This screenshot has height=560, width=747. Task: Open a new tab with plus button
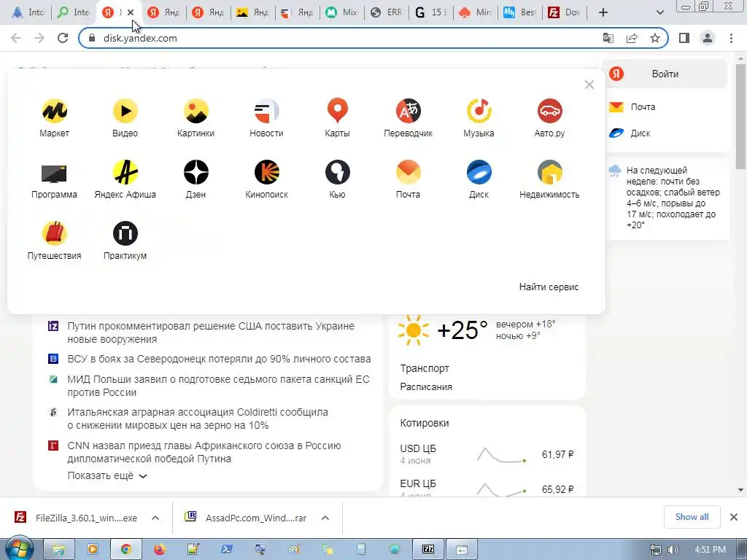[x=603, y=12]
